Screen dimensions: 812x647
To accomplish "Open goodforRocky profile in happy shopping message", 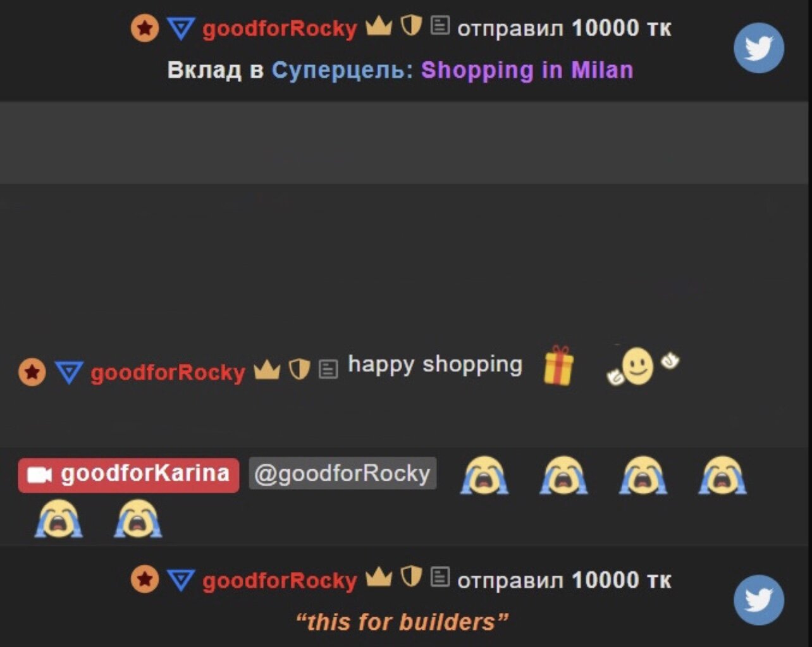I will pyautogui.click(x=168, y=373).
